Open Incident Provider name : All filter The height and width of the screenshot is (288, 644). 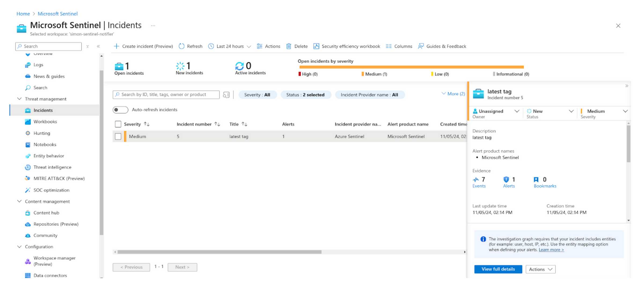point(369,95)
